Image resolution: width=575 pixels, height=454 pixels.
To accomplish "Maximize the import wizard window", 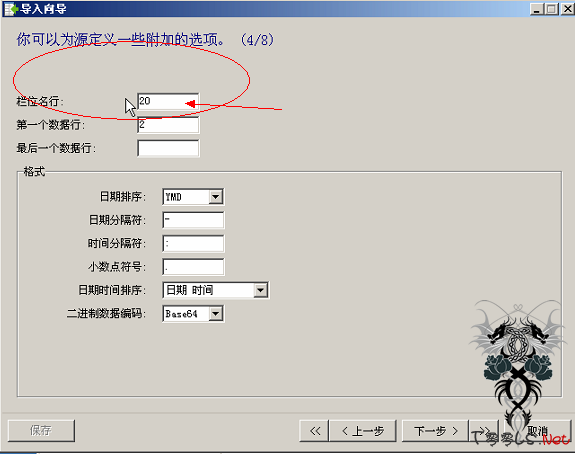I will coord(551,9).
